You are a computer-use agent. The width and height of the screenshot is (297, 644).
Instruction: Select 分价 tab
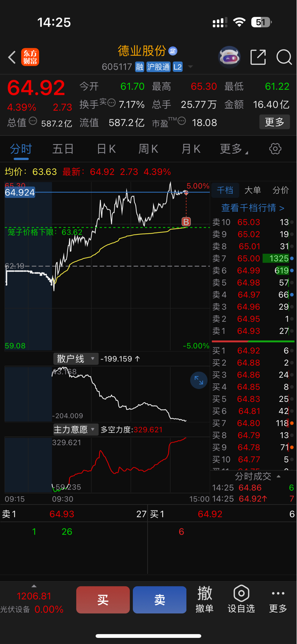point(280,190)
